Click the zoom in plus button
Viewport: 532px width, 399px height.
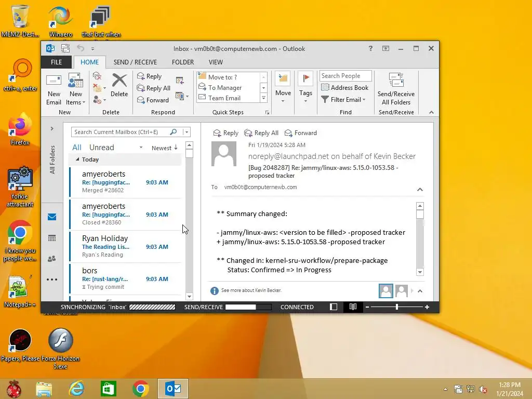pos(427,307)
